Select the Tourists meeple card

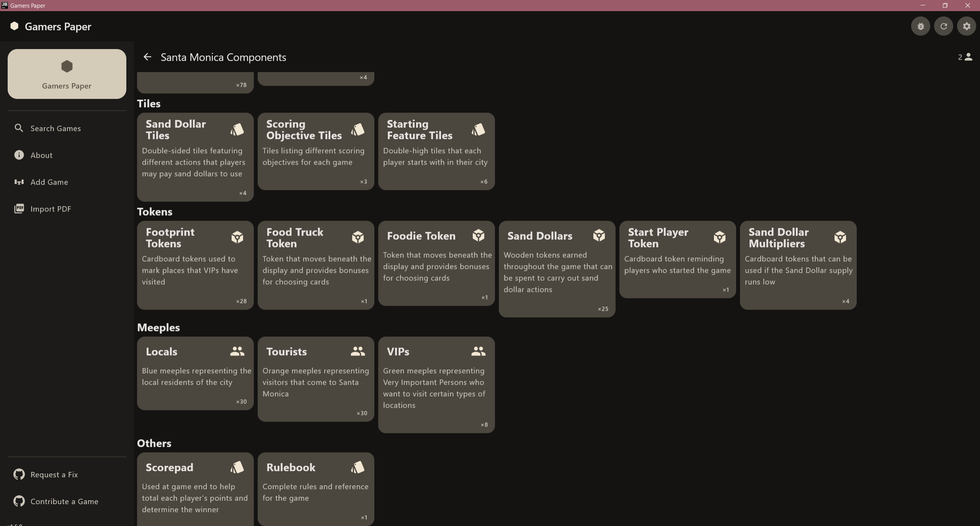pyautogui.click(x=316, y=379)
